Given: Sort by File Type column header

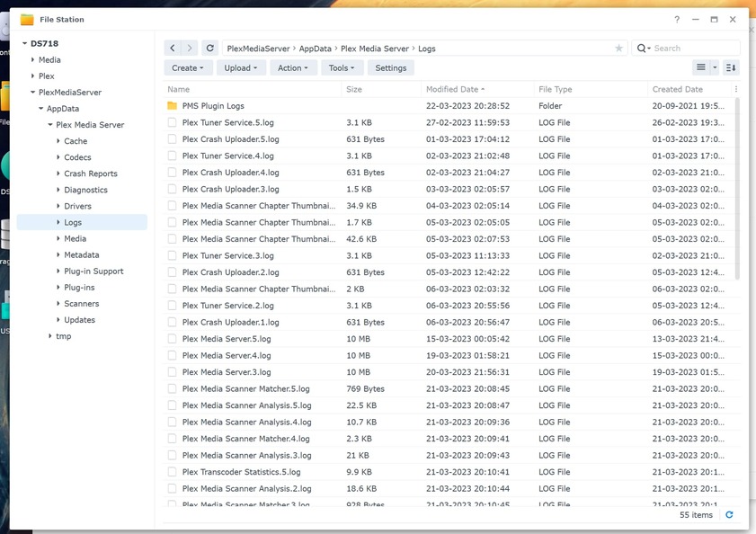Looking at the screenshot, I should pos(555,89).
